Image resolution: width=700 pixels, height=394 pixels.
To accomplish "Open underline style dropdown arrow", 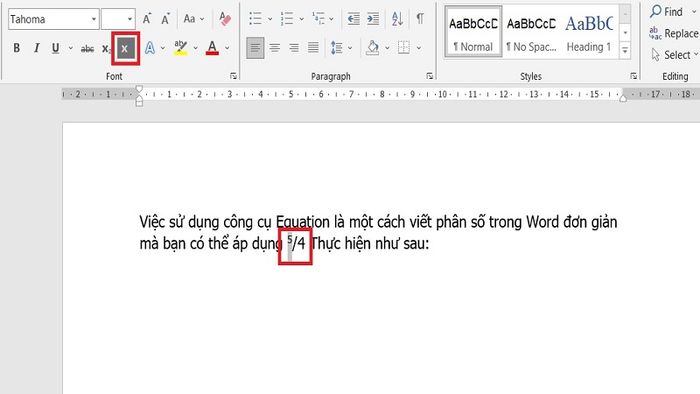I will [71, 48].
